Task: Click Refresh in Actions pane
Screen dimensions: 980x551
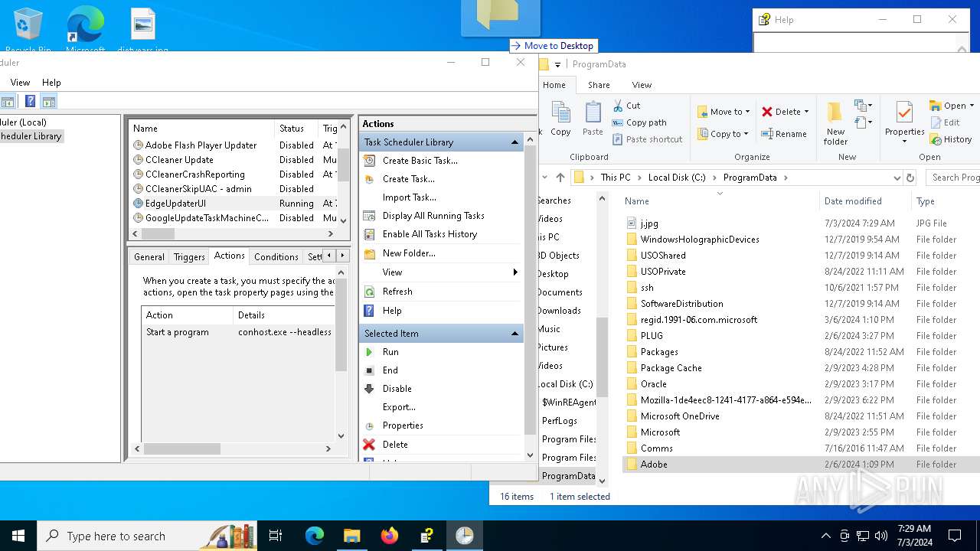Action: (397, 292)
